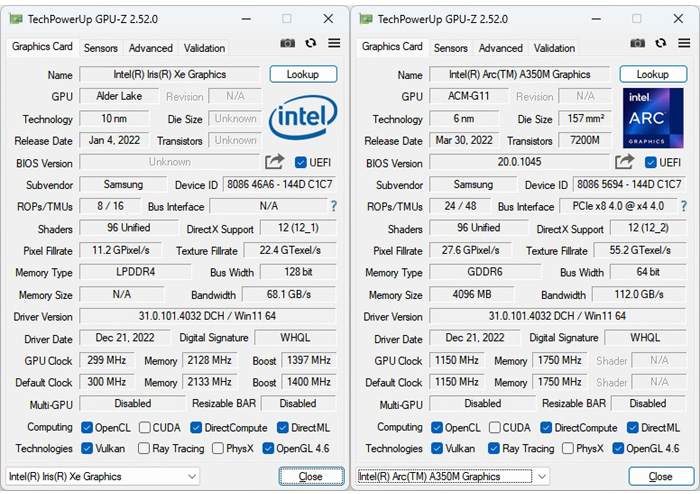This screenshot has width=700, height=494.
Task: Refresh GPU info in left Iris Xe window
Action: (x=311, y=43)
